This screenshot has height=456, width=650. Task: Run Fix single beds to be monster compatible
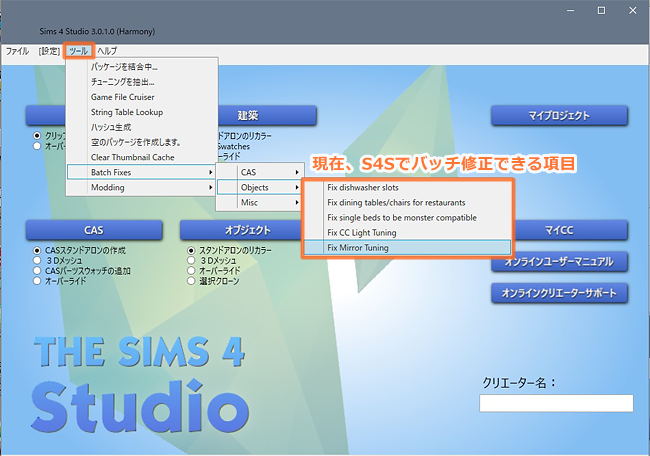click(x=407, y=218)
